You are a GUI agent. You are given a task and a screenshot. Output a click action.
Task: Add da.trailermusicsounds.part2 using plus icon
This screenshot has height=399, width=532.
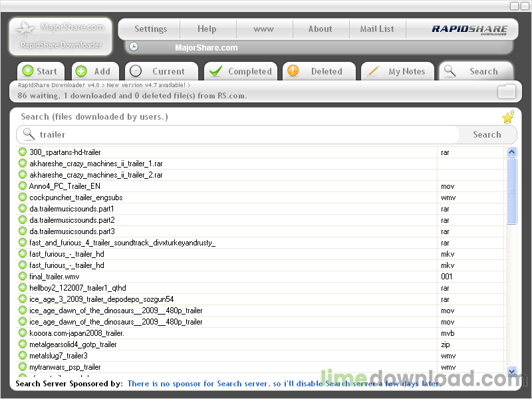[x=23, y=219]
